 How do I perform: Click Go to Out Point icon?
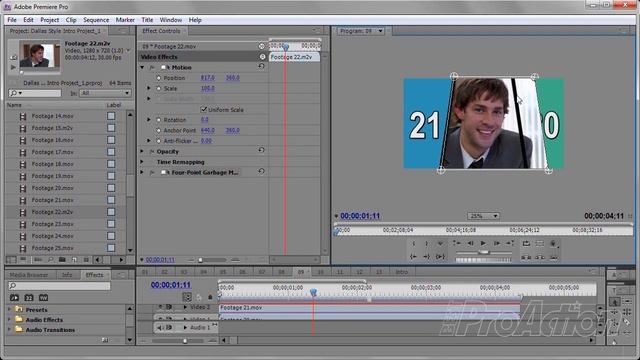tap(427, 257)
